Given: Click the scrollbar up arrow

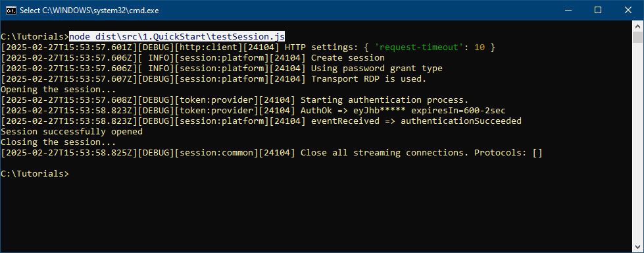Looking at the screenshot, I should pos(637,26).
